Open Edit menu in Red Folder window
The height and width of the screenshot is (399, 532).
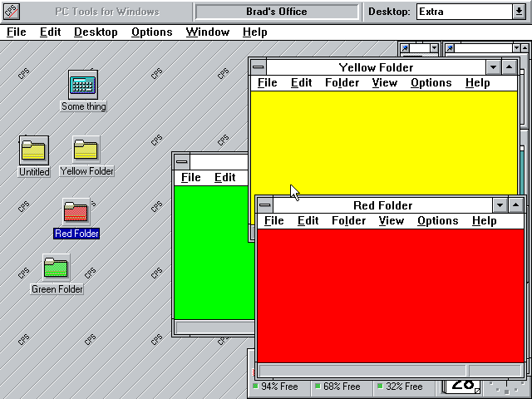click(308, 220)
